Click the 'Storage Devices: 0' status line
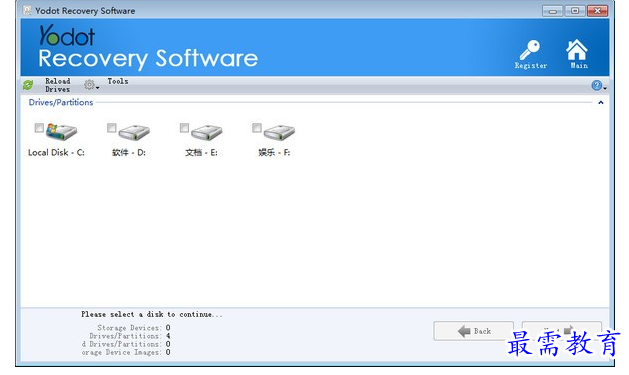Viewport: 629px width, 375px height. pos(134,328)
